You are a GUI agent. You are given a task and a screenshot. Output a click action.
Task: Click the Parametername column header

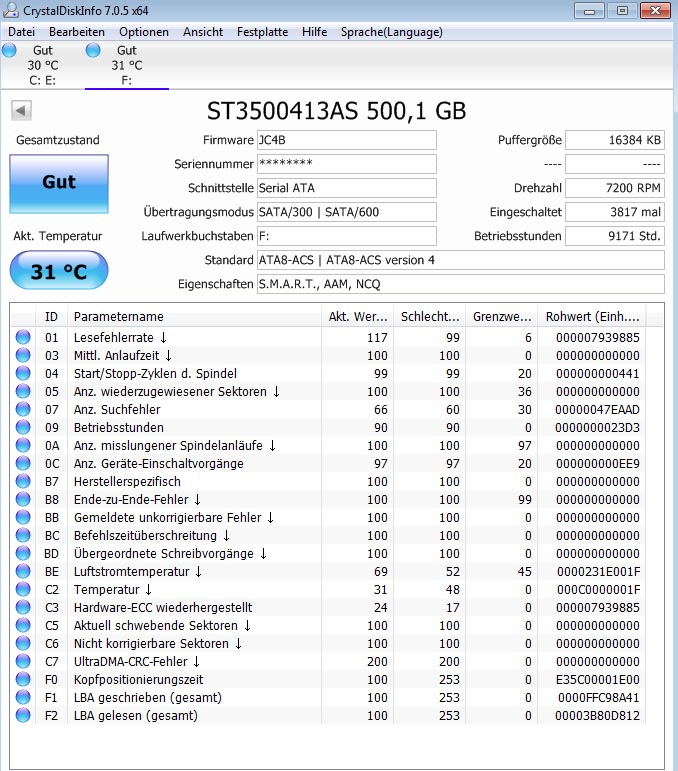tap(194, 317)
